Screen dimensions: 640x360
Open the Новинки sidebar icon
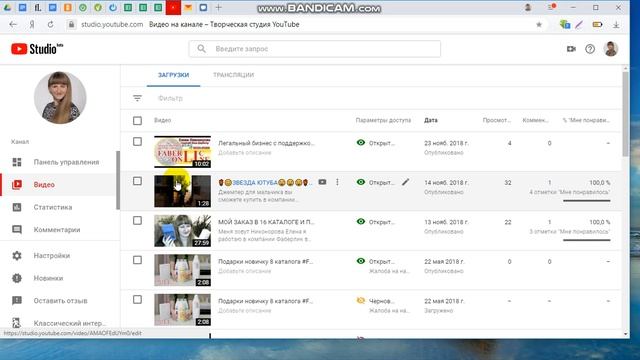point(17,278)
